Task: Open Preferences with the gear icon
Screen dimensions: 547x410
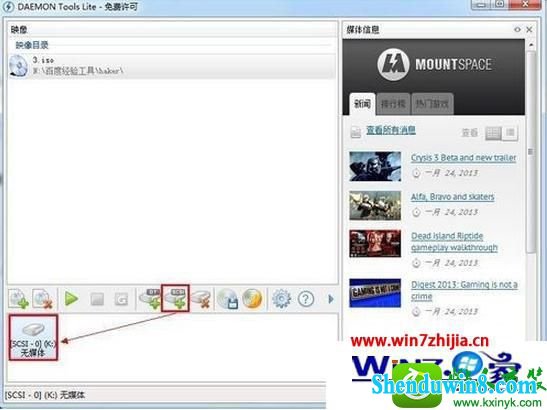Action: point(282,299)
